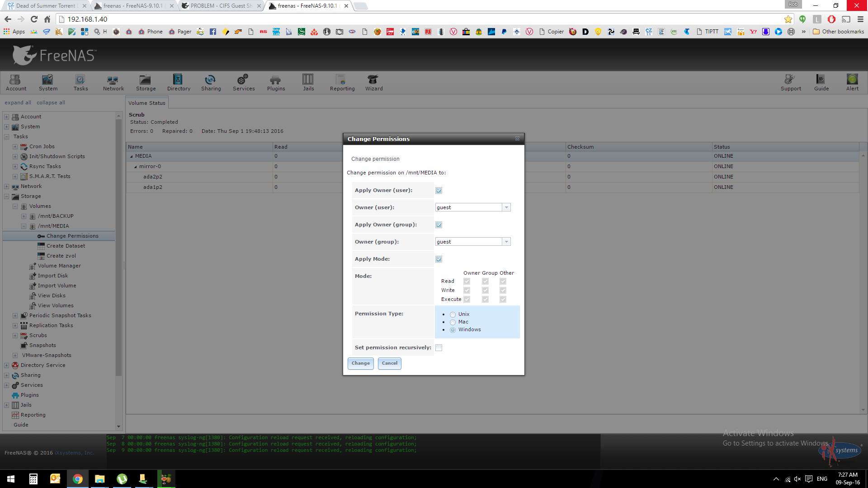Open the Services toolbar icon
This screenshot has width=868, height=488.
pos(244,83)
